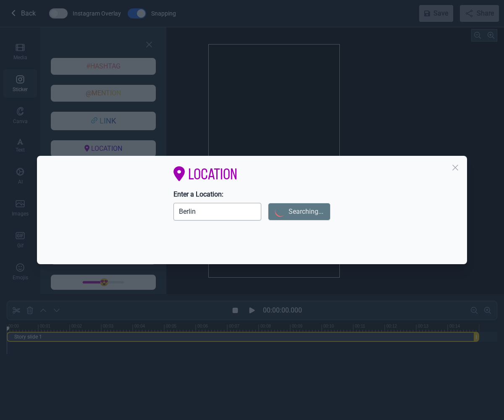The image size is (504, 420).
Task: Click the Save button
Action: (436, 13)
